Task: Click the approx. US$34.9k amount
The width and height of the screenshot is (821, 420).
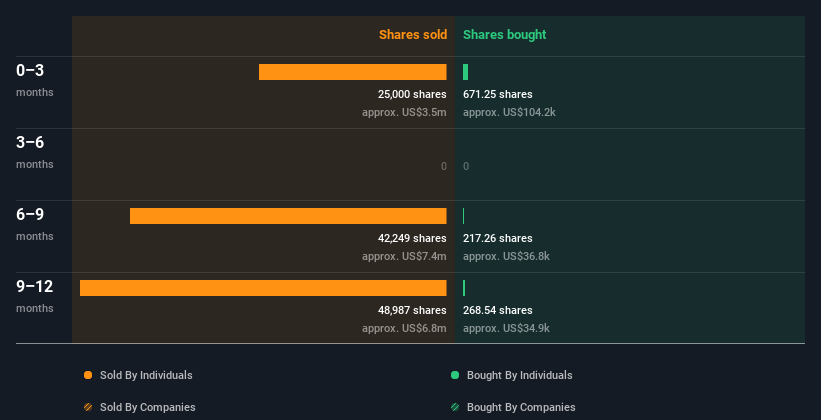Action: [506, 328]
